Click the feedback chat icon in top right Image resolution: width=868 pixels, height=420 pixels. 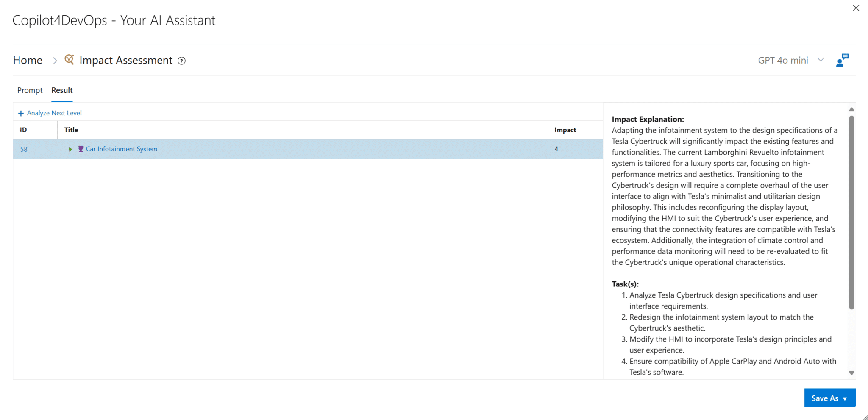click(843, 60)
